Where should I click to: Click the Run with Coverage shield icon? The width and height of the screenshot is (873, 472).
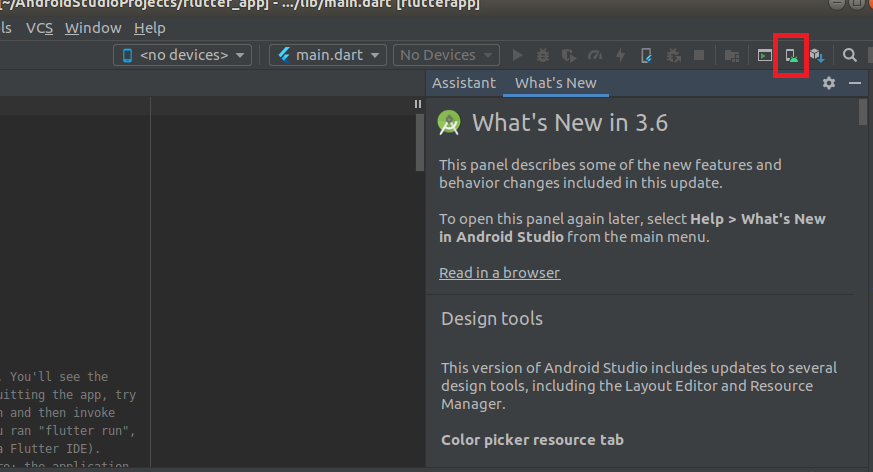568,55
